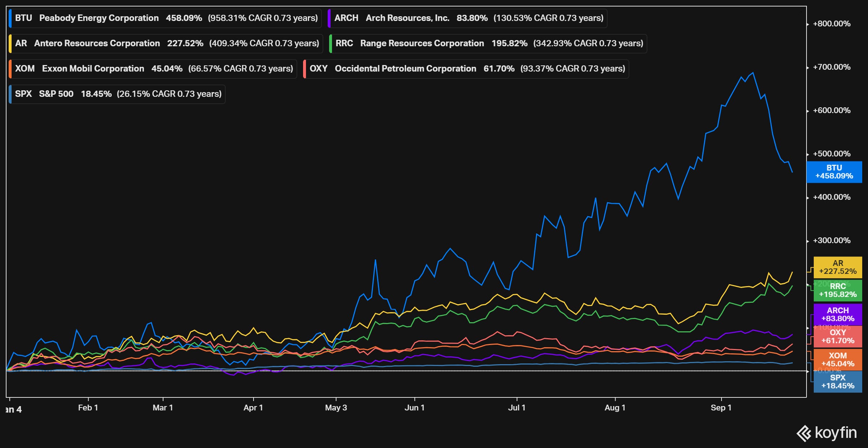868x448 pixels.
Task: Click the Jun 1 date label
Action: coord(414,408)
